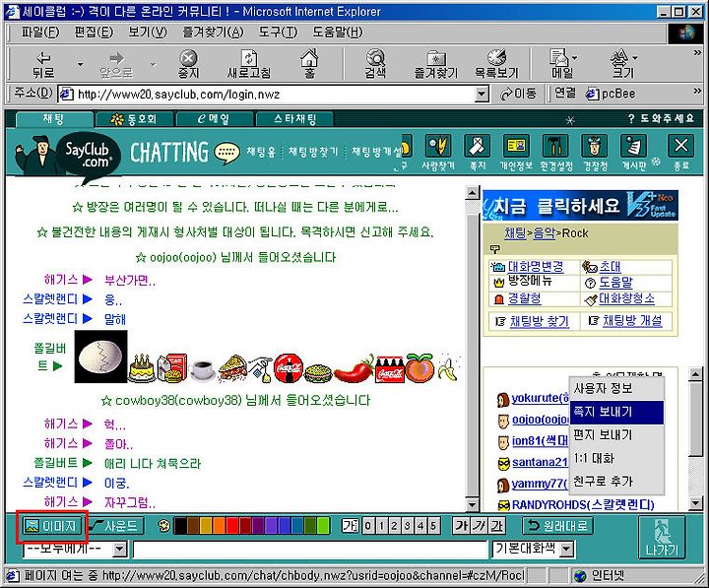Click the RANDYROHDS(스칼렛랜디) user link
This screenshot has height=588, width=709.
tap(583, 505)
